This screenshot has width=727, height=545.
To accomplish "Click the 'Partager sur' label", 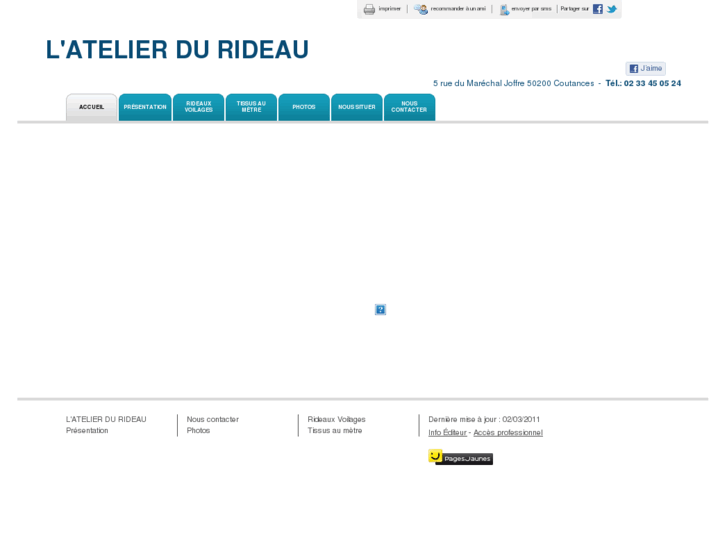I will click(574, 9).
